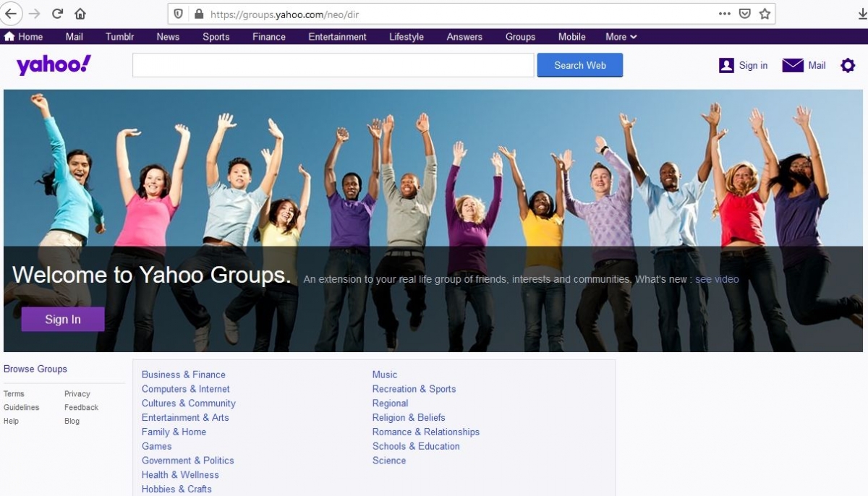Click the Mail envelope icon
The height and width of the screenshot is (496, 868).
(793, 66)
